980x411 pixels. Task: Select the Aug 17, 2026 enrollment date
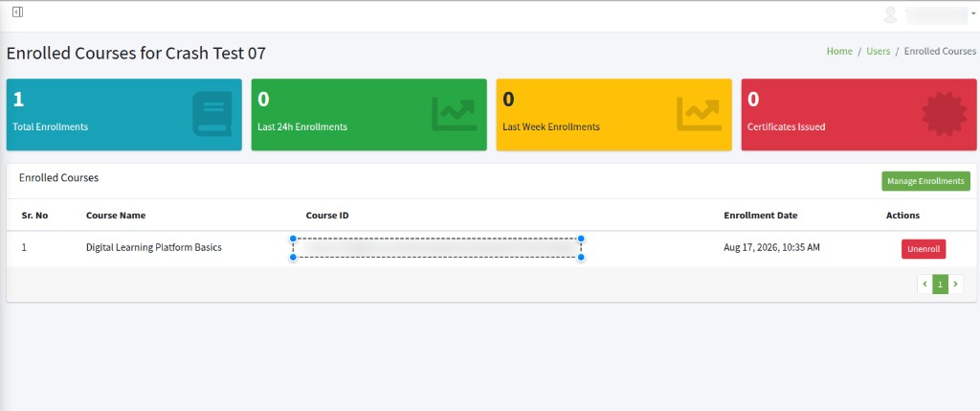tap(772, 247)
